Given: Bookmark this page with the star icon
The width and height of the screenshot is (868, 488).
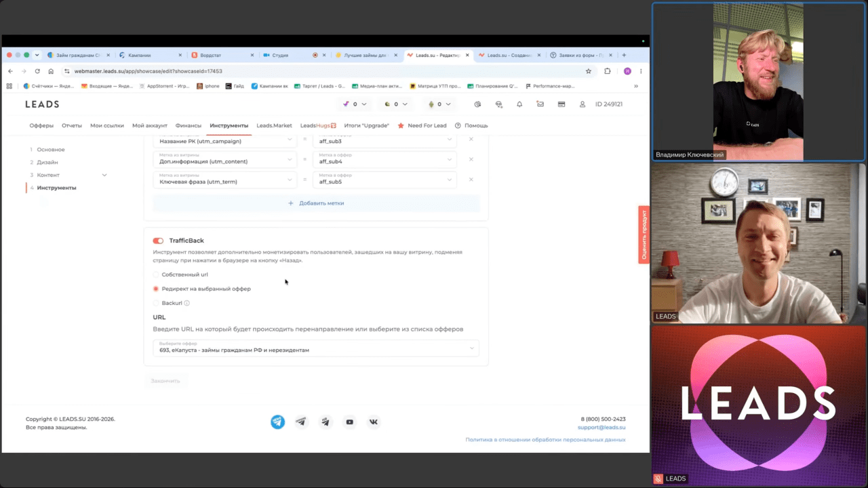Looking at the screenshot, I should (x=588, y=71).
